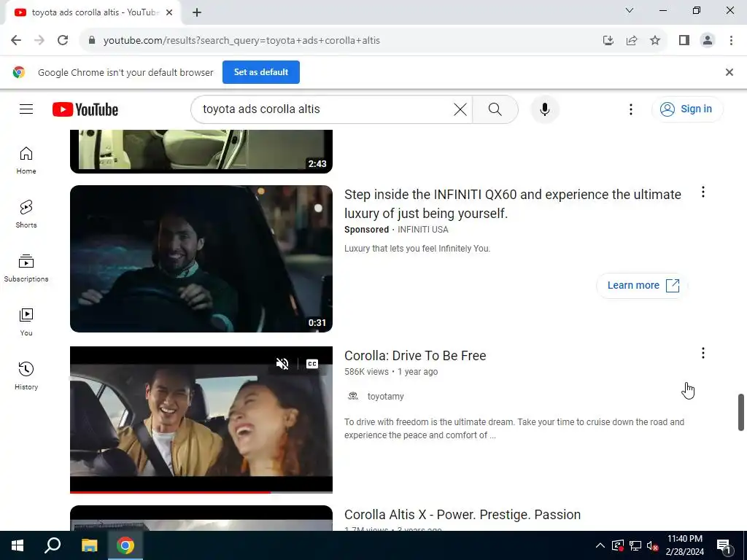This screenshot has width=747, height=560.
Task: Open options menu for INFINITI QX60 ad
Action: coord(703,192)
